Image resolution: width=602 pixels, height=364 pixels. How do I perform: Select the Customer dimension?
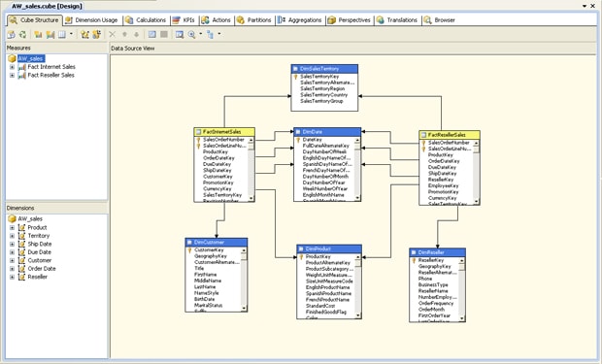pos(39,260)
